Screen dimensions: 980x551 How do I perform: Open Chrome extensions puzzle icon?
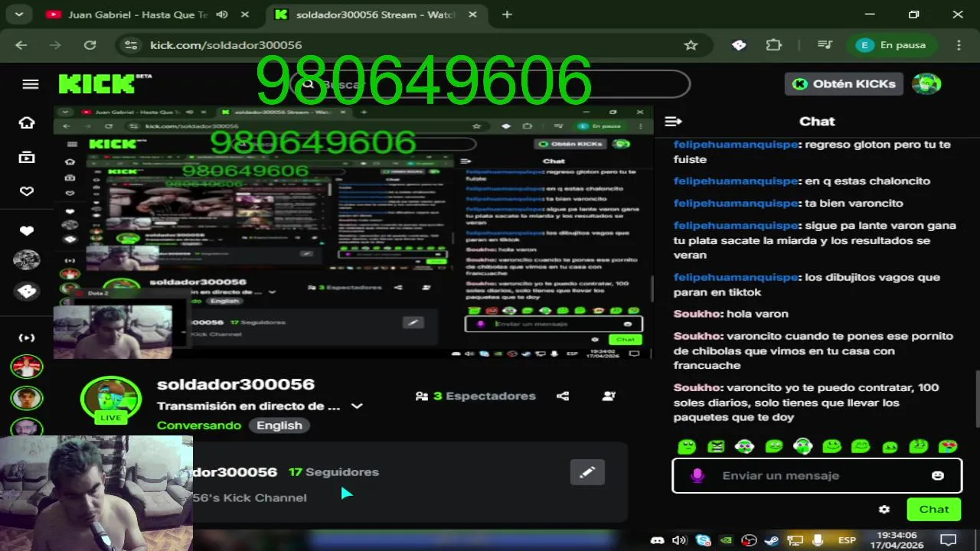pyautogui.click(x=774, y=45)
